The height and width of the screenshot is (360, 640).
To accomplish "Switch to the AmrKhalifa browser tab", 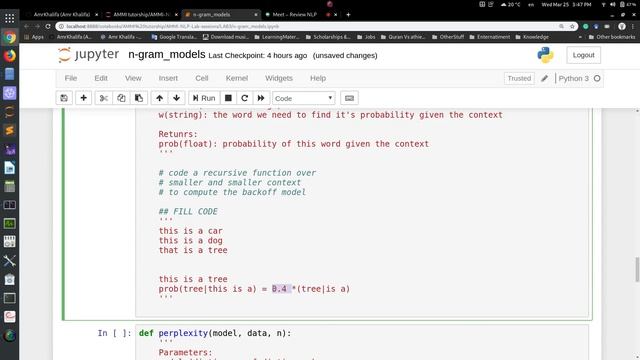I will tap(61, 14).
